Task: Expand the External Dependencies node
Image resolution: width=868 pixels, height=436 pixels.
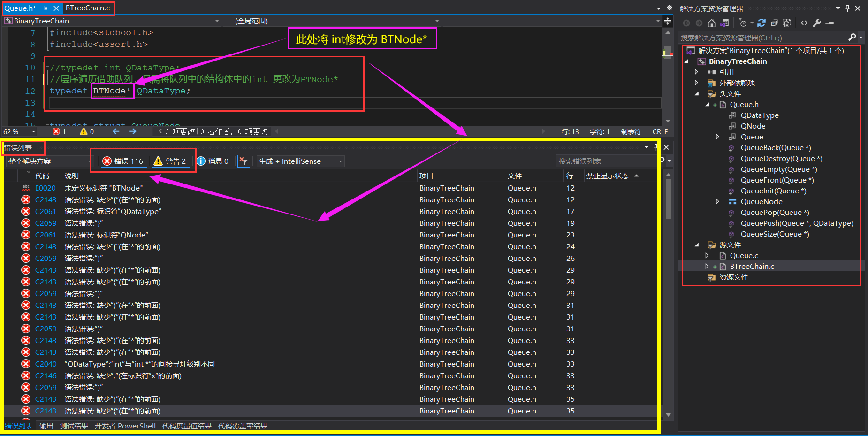Action: click(697, 83)
